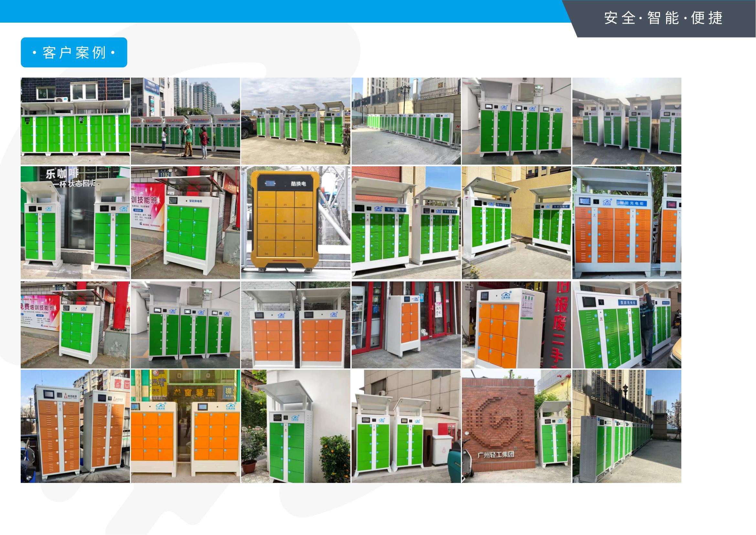The width and height of the screenshot is (756, 535).
Task: Select the 免费培训技能班 banner cabinet photo
Action: pyautogui.click(x=75, y=324)
